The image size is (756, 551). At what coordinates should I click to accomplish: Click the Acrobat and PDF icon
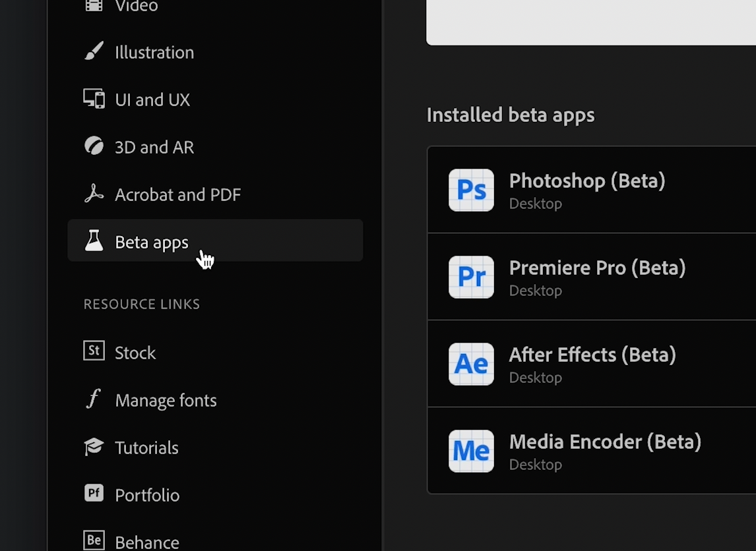[94, 194]
